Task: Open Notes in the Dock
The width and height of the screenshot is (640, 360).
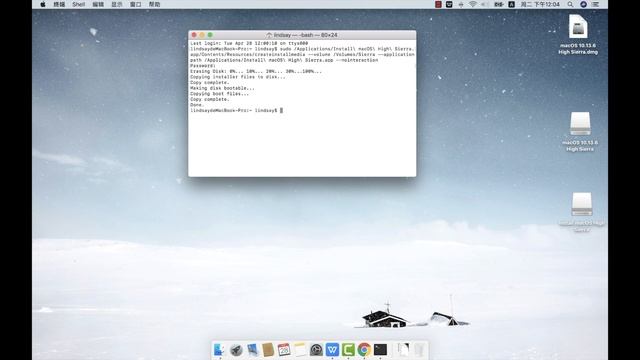Action: click(x=300, y=350)
